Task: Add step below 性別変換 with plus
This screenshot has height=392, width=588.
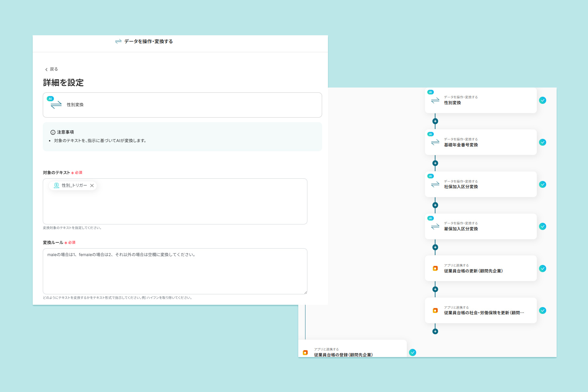Action: point(435,121)
